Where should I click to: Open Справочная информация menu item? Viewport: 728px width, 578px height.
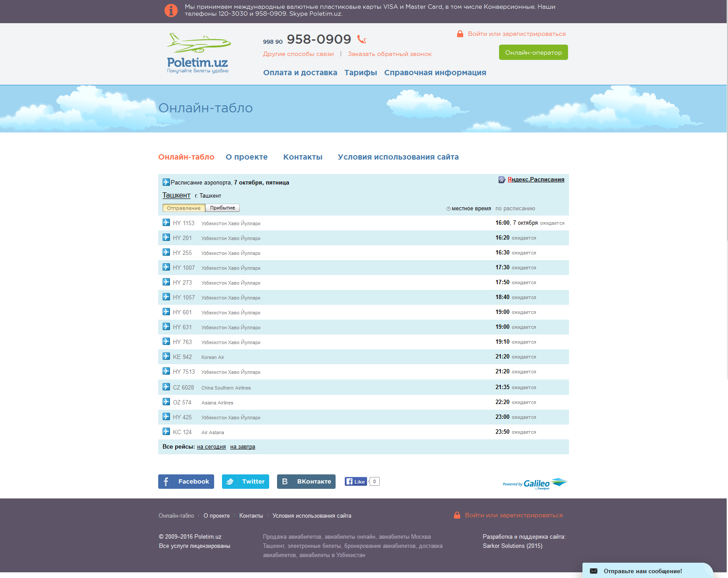(x=435, y=73)
